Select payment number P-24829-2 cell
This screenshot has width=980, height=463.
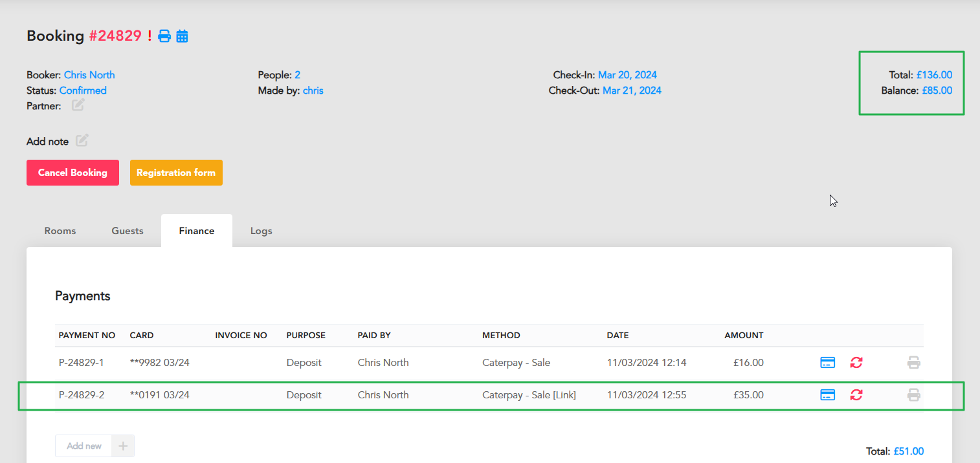click(x=82, y=394)
